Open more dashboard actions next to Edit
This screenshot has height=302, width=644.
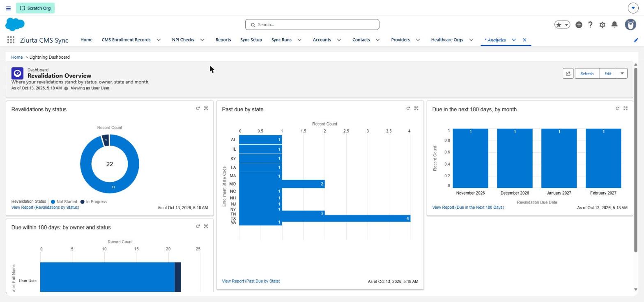(622, 73)
